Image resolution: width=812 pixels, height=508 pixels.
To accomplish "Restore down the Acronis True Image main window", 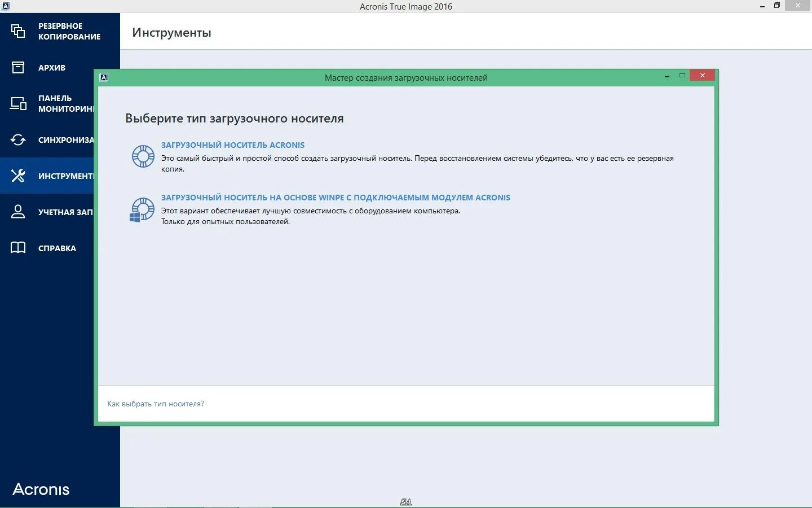I will (x=776, y=6).
